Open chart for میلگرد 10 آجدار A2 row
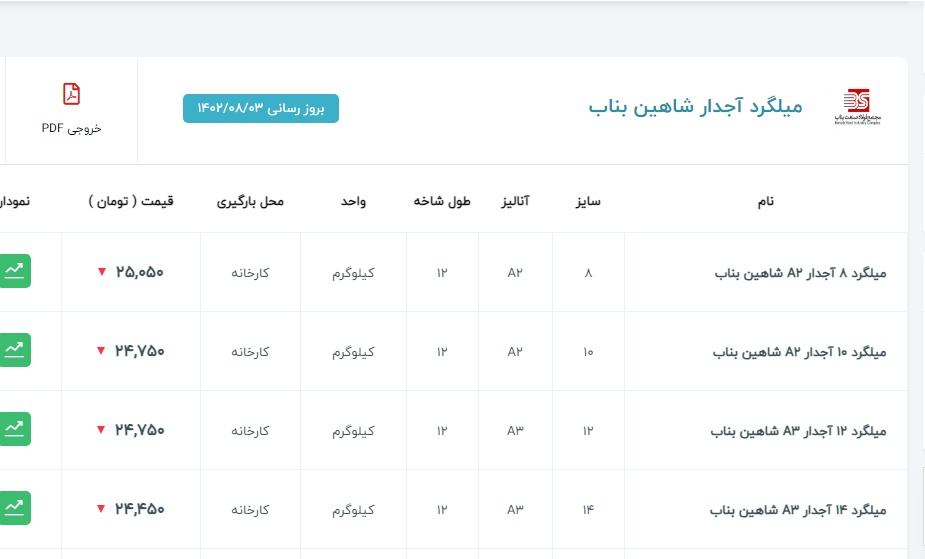 pyautogui.click(x=15, y=350)
